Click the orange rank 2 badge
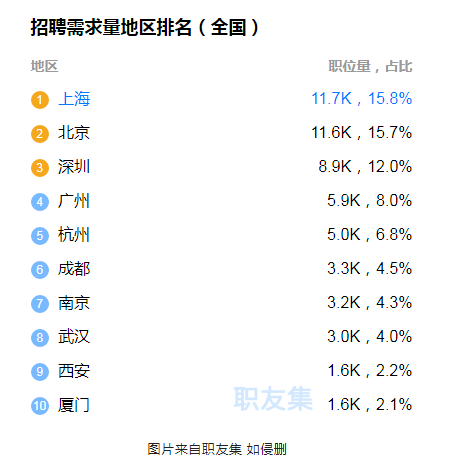Screen dimensions: 452x461 coord(40,134)
